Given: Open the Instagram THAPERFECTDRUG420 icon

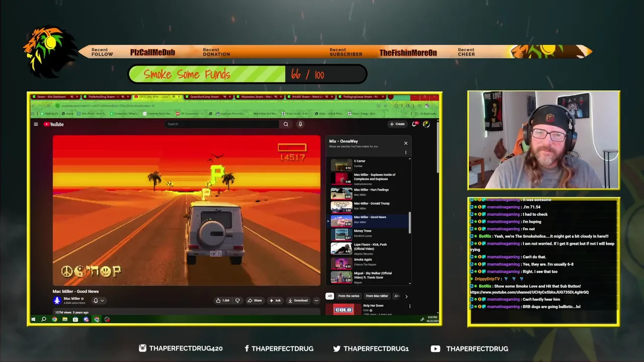Looking at the screenshot, I should click(142, 348).
